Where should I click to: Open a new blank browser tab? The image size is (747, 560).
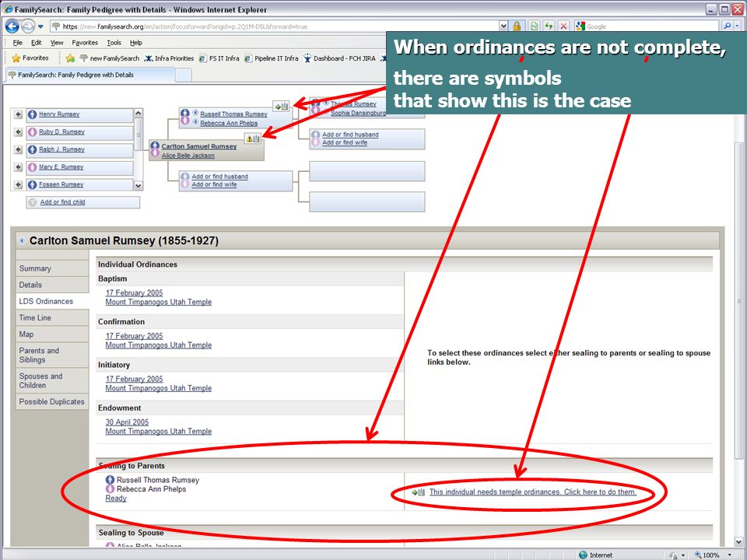[x=184, y=75]
